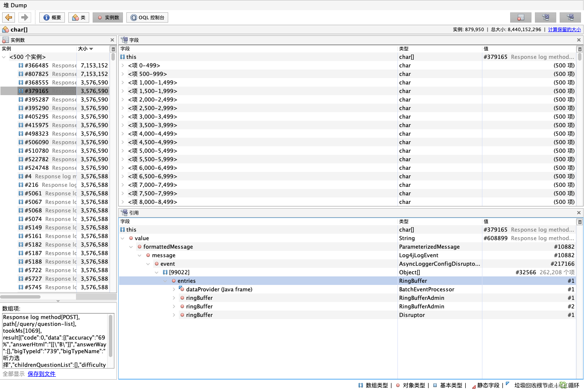584x392 pixels.
Task: Click the 实例数 panel header icon
Action: tap(6, 40)
